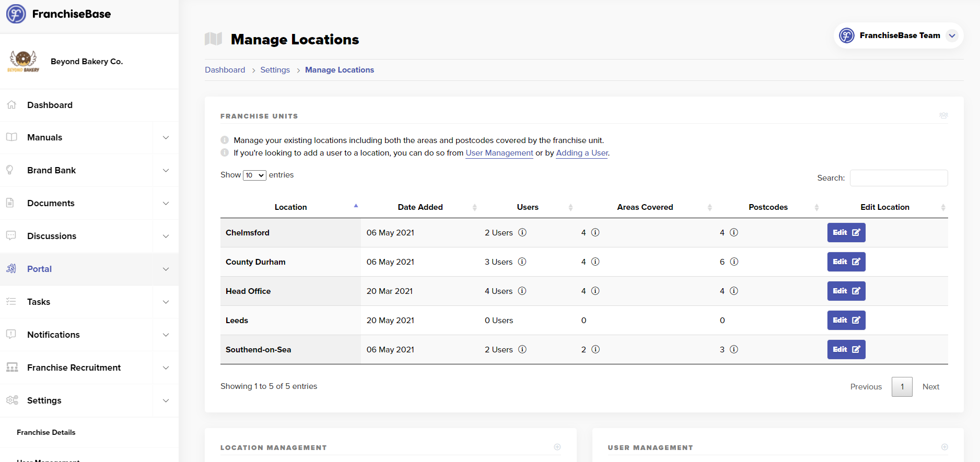Viewport: 980px width, 462px height.
Task: Edit the Chelmsford location
Action: point(846,233)
